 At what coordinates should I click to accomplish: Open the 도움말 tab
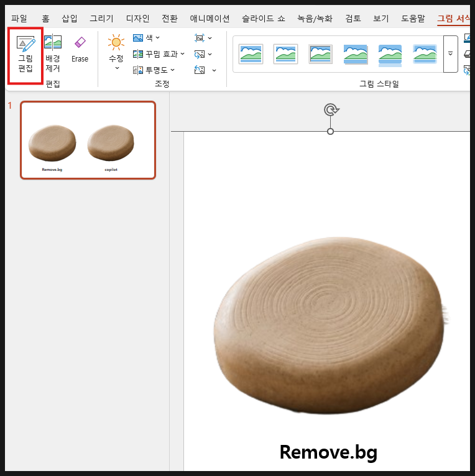coord(413,19)
